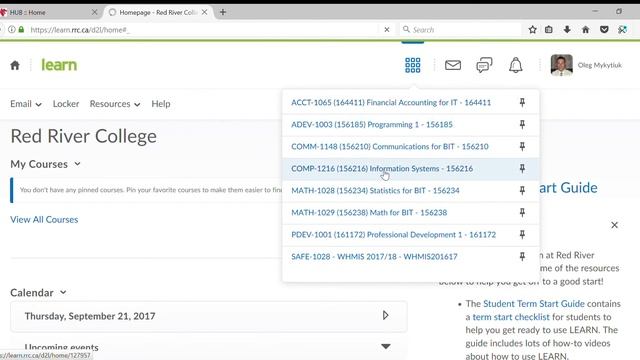Click View All Courses link

pos(44,220)
